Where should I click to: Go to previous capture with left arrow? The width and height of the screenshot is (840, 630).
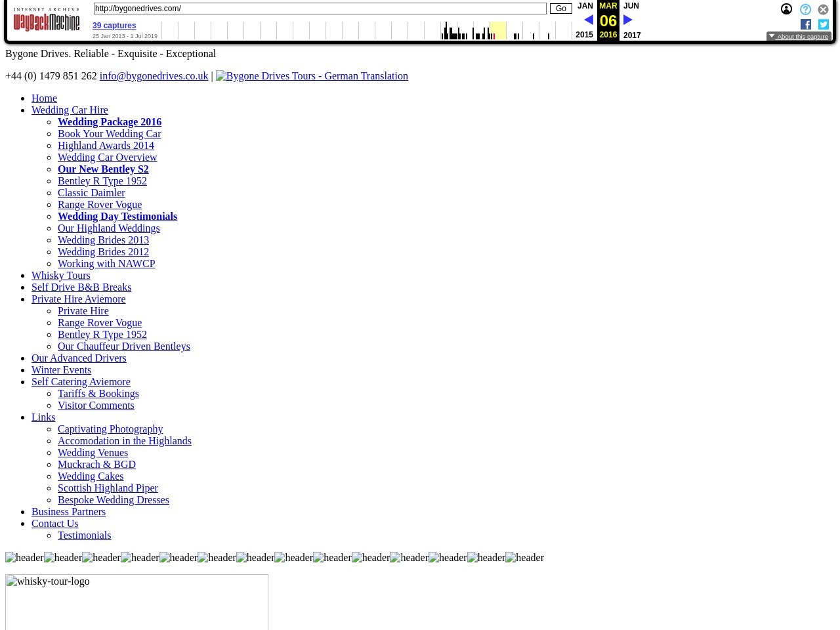tap(588, 20)
